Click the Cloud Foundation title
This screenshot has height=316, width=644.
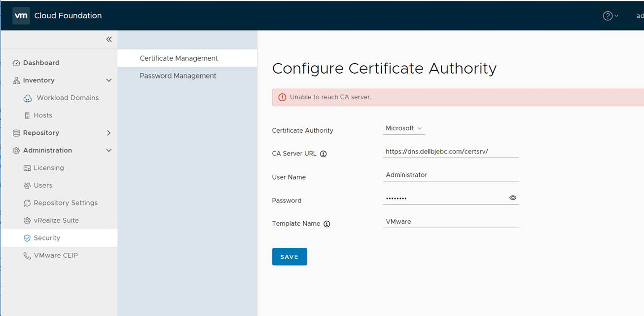point(68,16)
